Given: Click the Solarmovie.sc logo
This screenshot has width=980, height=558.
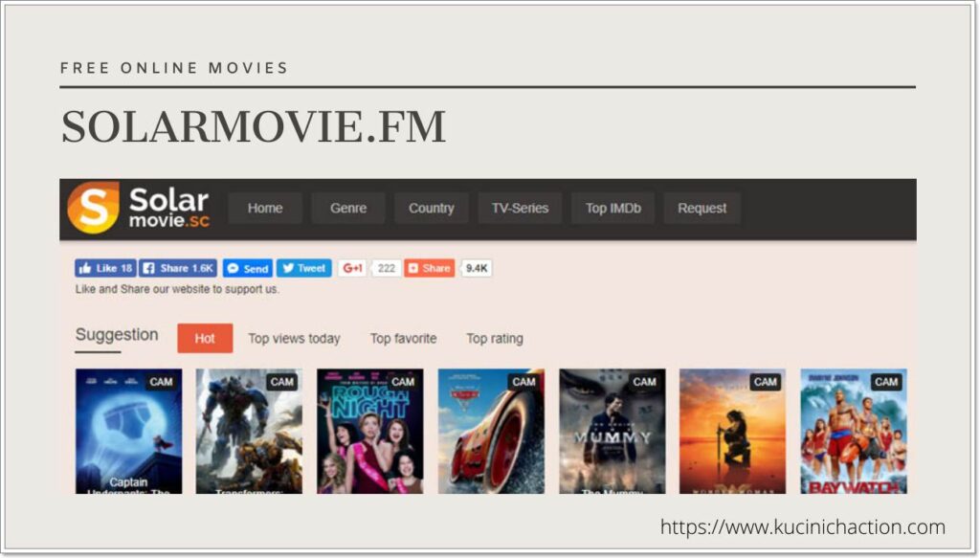Looking at the screenshot, I should pyautogui.click(x=139, y=208).
